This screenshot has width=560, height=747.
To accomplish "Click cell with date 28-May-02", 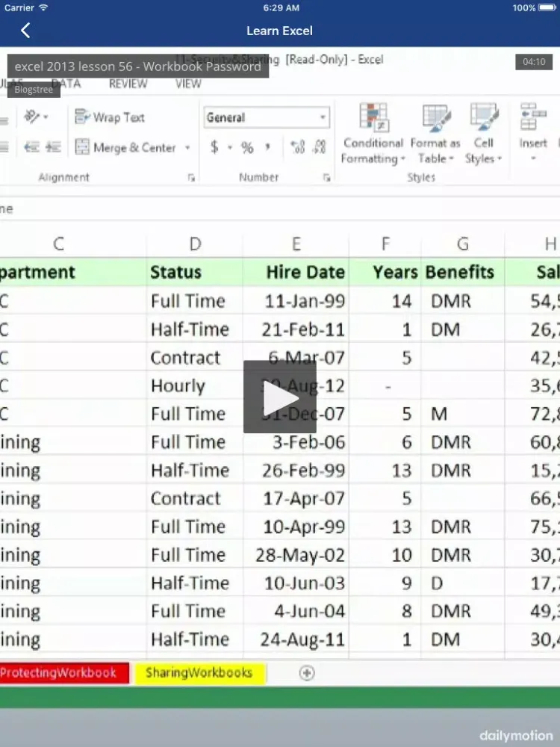I will click(x=296, y=554).
